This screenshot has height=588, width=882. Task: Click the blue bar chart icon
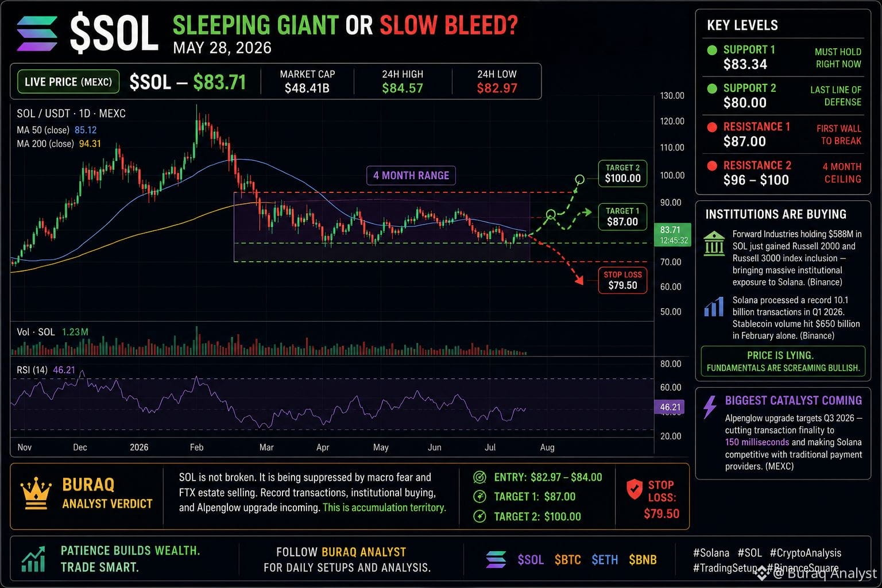tap(714, 307)
